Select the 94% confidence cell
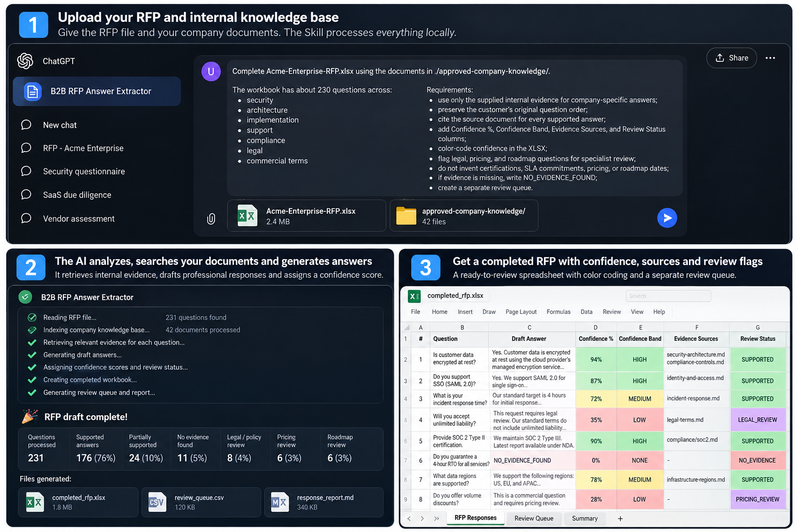 [x=595, y=360]
